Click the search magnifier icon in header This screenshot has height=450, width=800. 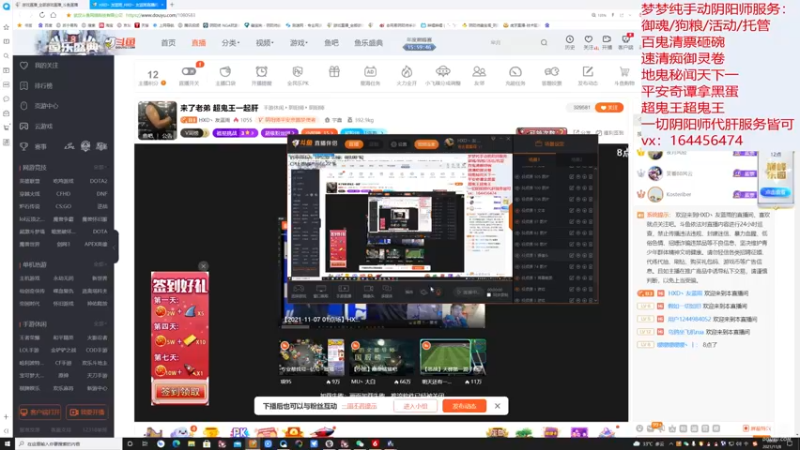pos(544,43)
